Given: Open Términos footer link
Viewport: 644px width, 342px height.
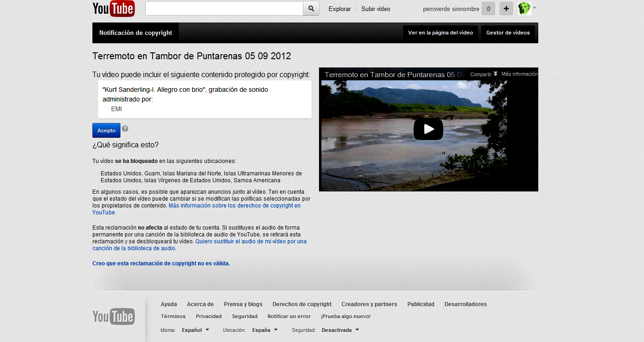Looking at the screenshot, I should point(173,316).
